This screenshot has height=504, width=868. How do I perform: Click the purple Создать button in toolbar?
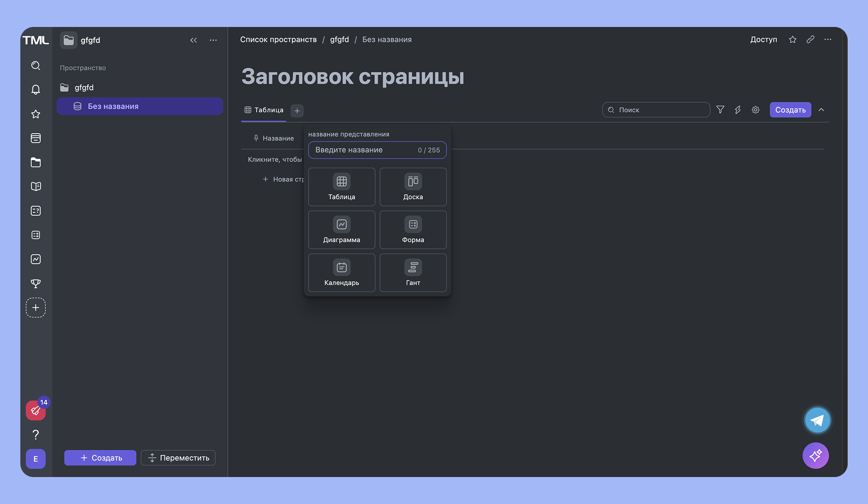click(x=790, y=110)
